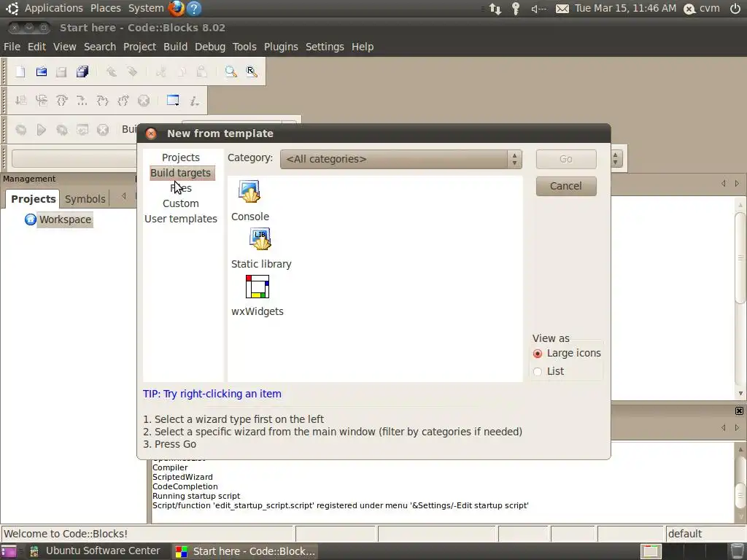This screenshot has width=747, height=560.
Task: Click the Copy toolbar icon
Action: pyautogui.click(x=182, y=71)
